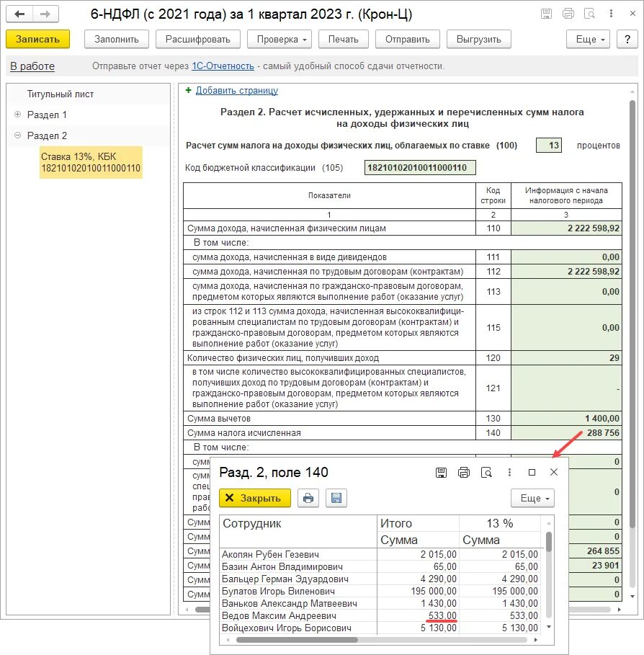Open help with the question mark button
Viewport: 644px width, 655px height.
627,39
